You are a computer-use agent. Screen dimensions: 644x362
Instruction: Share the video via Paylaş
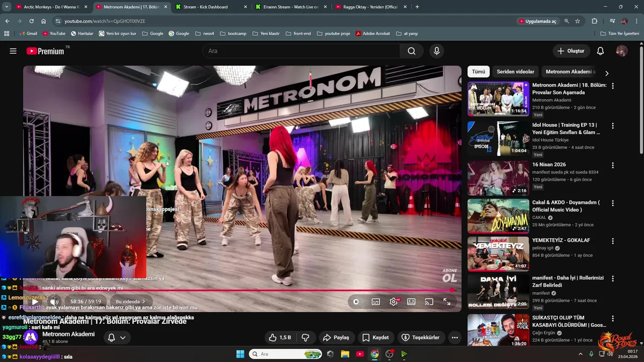[x=336, y=337]
